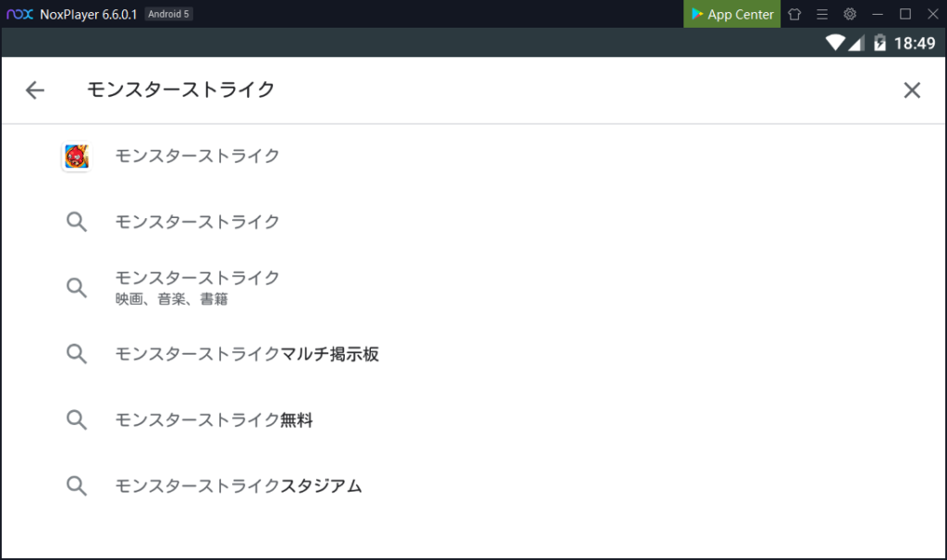This screenshot has height=560, width=947.
Task: Maximize the NoxPlayer window
Action: (905, 14)
